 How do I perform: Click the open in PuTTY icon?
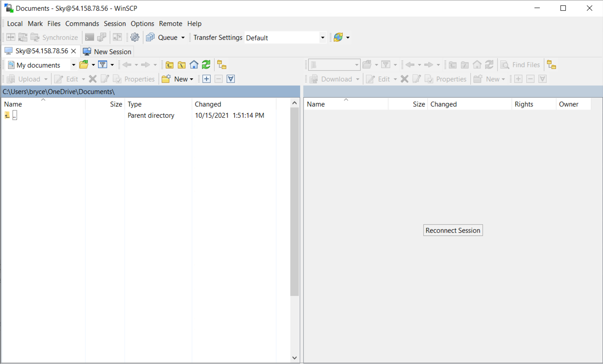(x=101, y=37)
